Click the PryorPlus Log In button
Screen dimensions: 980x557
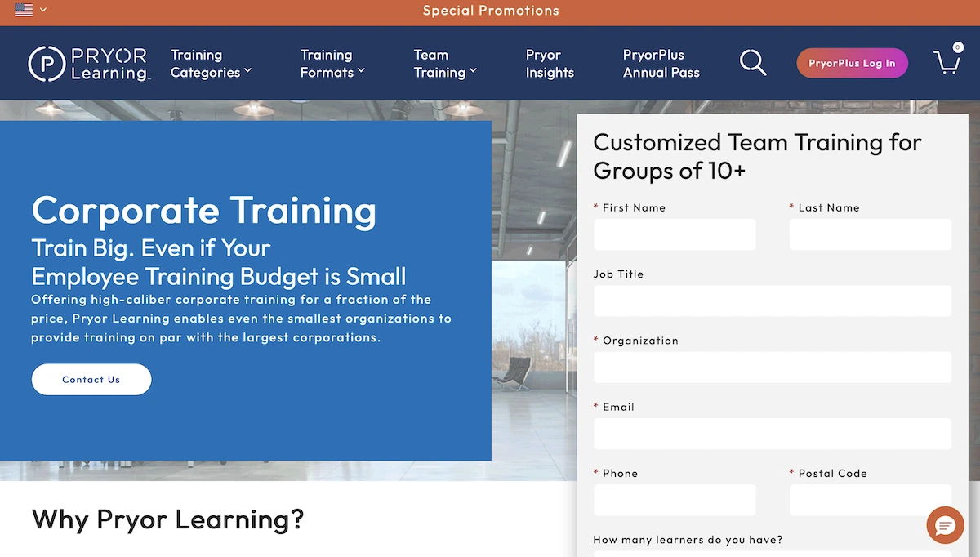pyautogui.click(x=852, y=63)
